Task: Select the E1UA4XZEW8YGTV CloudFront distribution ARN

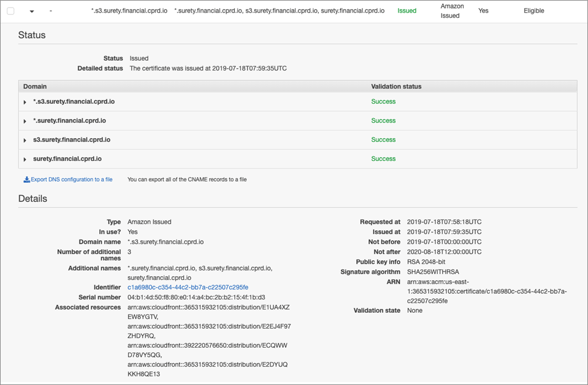Action: [x=208, y=312]
